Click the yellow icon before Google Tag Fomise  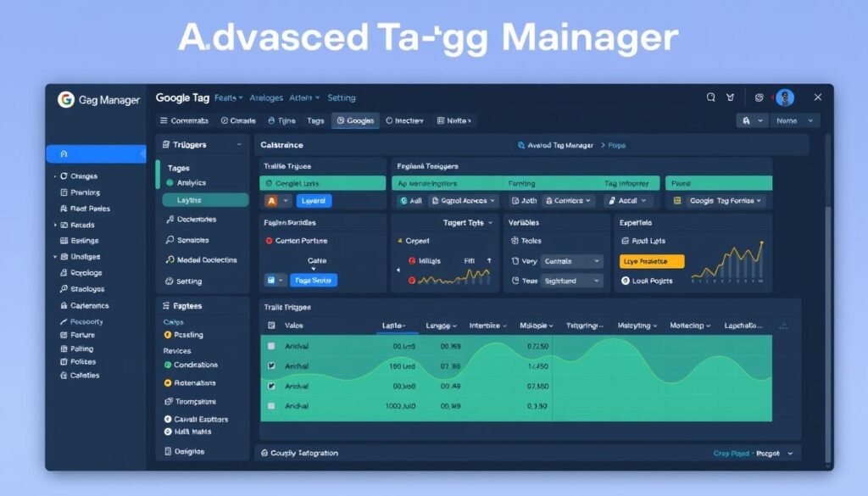(x=677, y=201)
